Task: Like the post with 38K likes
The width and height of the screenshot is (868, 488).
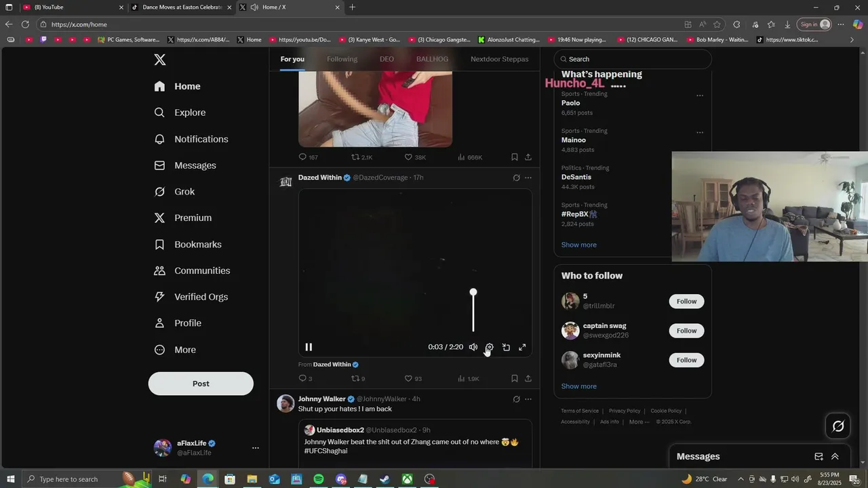Action: pos(415,157)
